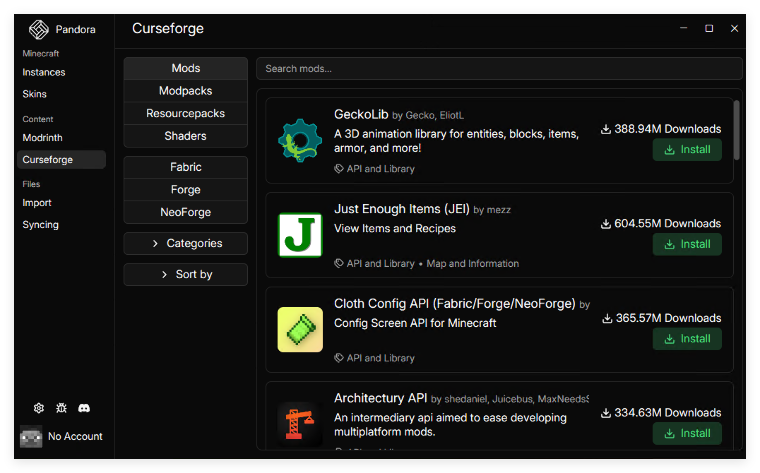The height and width of the screenshot is (473, 760).
Task: Install Just Enough Items (JEI)
Action: 687,244
